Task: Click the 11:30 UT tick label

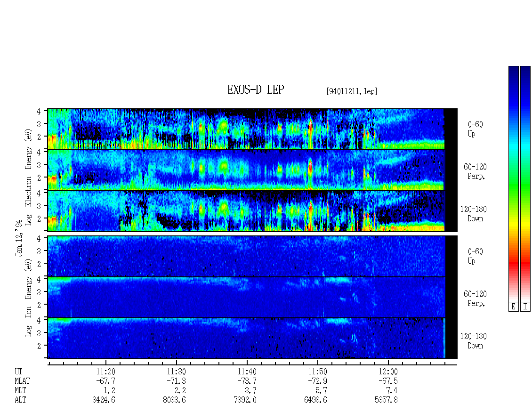Action: click(x=177, y=372)
